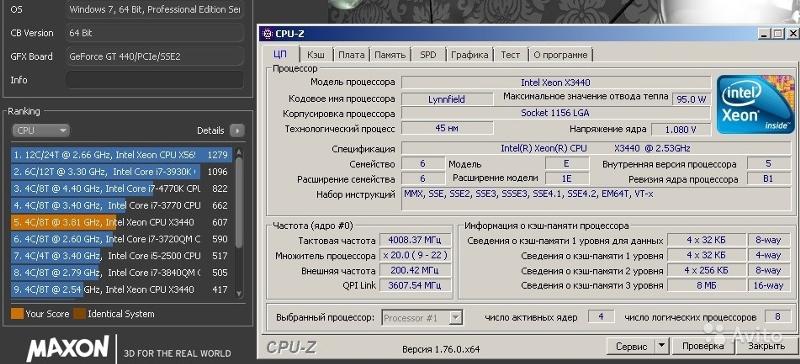This screenshot has width=800, height=364.
Task: Click the empty Info field in Cinebench
Action: pyautogui.click(x=155, y=80)
